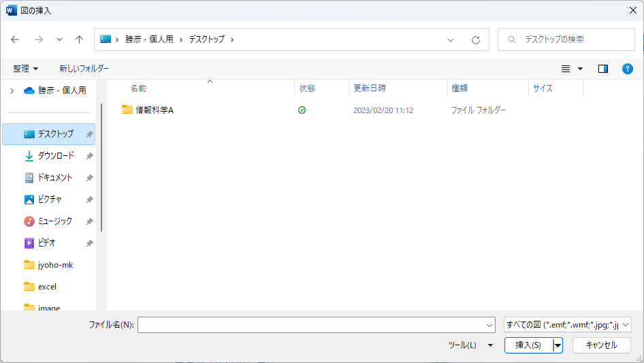Click the 新しいフォルダー button
644x363 pixels.
(84, 69)
